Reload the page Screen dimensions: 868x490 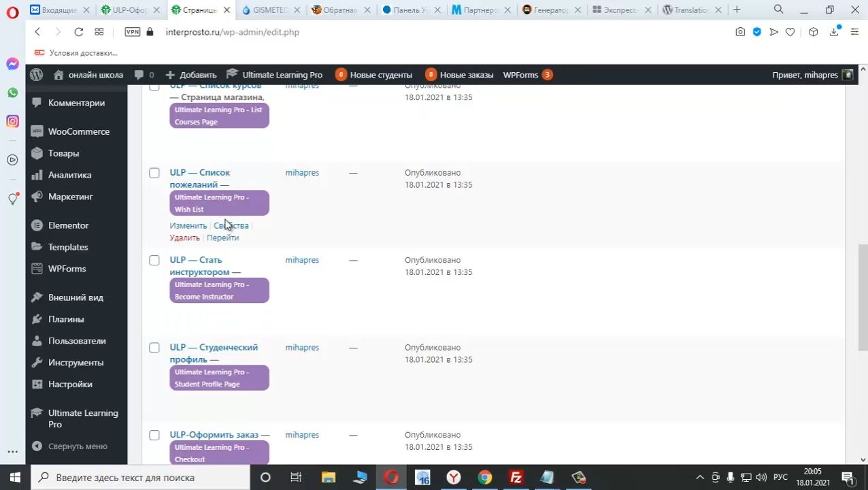coord(78,32)
